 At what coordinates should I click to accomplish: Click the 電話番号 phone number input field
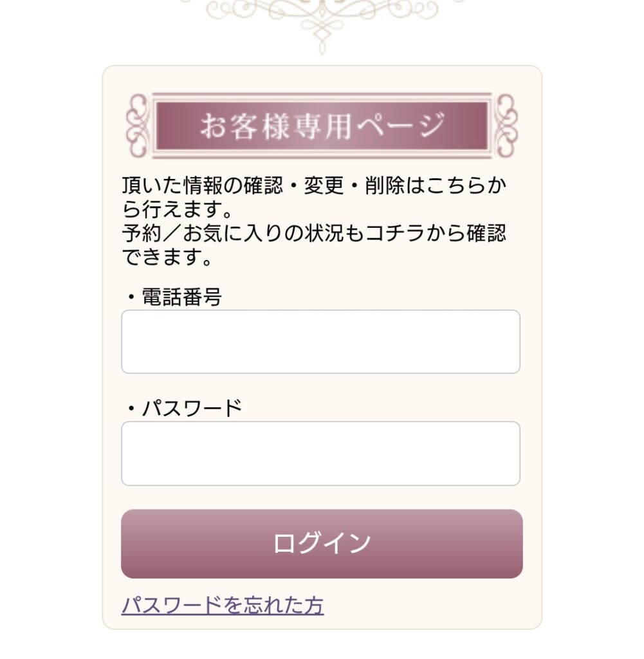pos(320,342)
